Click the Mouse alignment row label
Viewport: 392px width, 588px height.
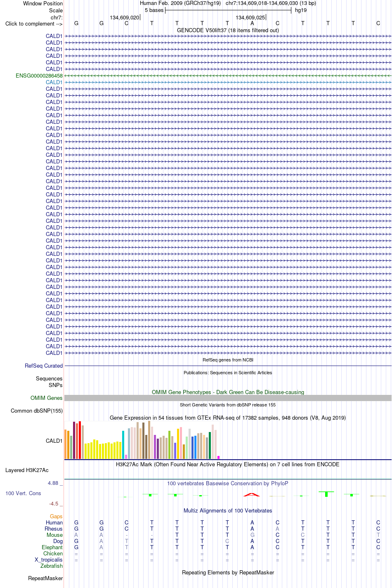(54, 535)
